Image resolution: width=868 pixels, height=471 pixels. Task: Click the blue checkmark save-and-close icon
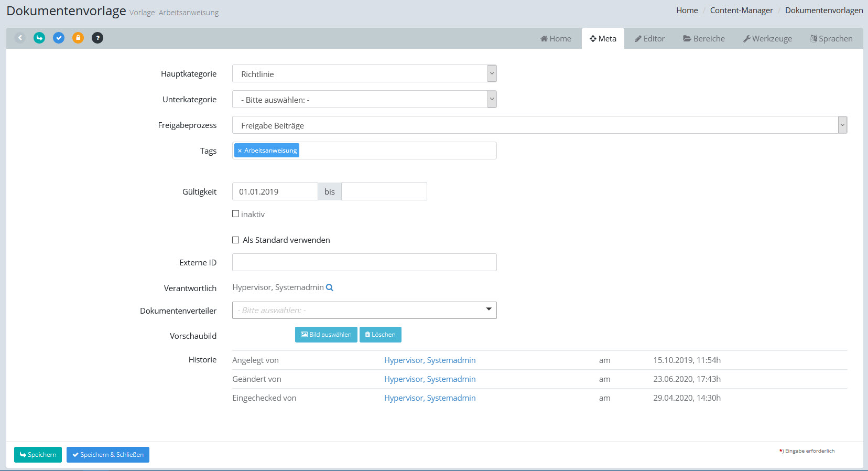[x=59, y=38]
